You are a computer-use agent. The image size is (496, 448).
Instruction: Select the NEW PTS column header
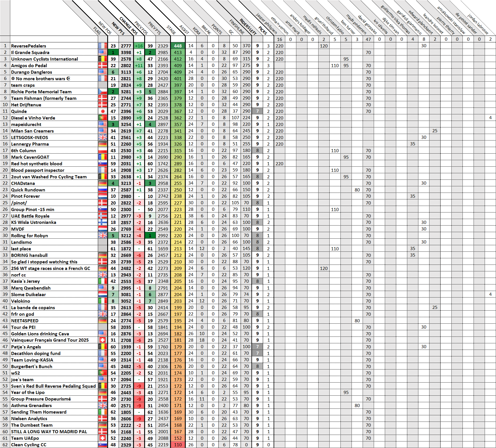tap(118, 28)
